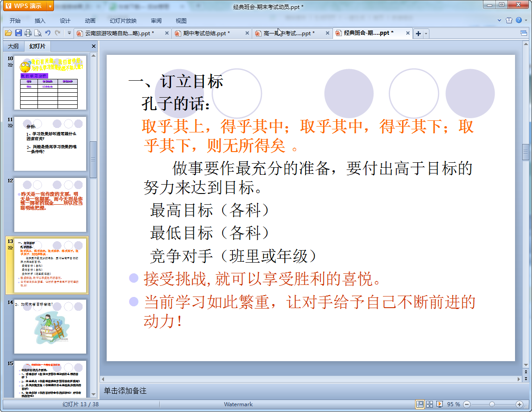Switch to the 期中考试总结.ppt document tab
Viewport: 532px width, 412px height.
206,33
